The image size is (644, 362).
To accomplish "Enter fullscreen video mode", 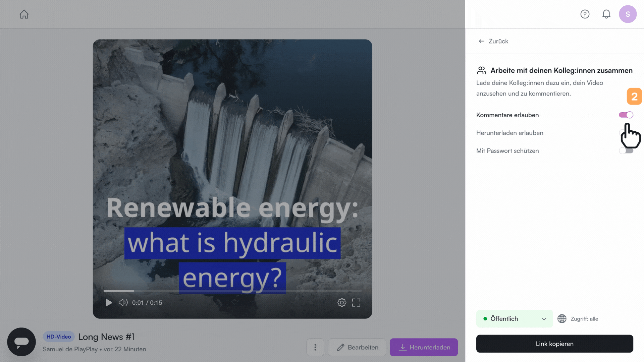I will (356, 303).
